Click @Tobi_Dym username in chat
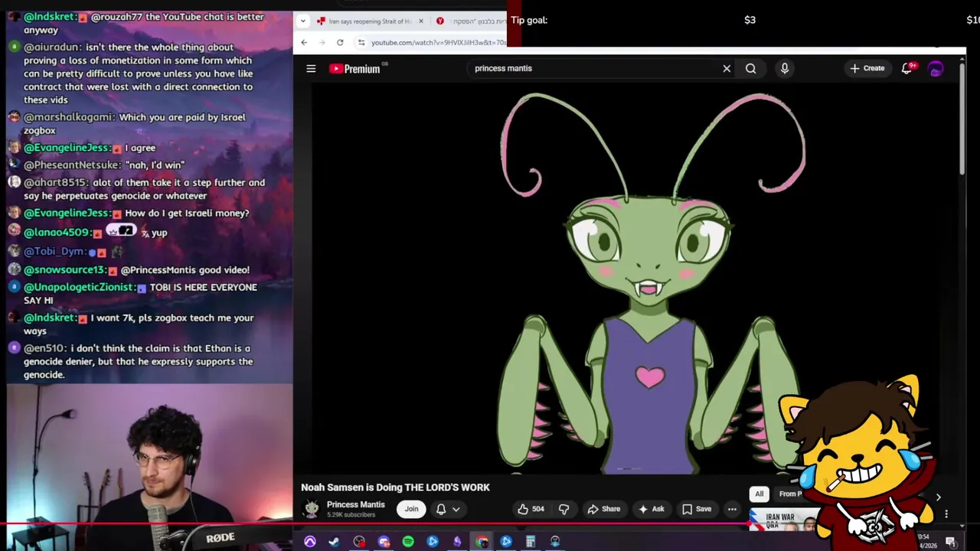Image resolution: width=980 pixels, height=551 pixels. pos(54,252)
